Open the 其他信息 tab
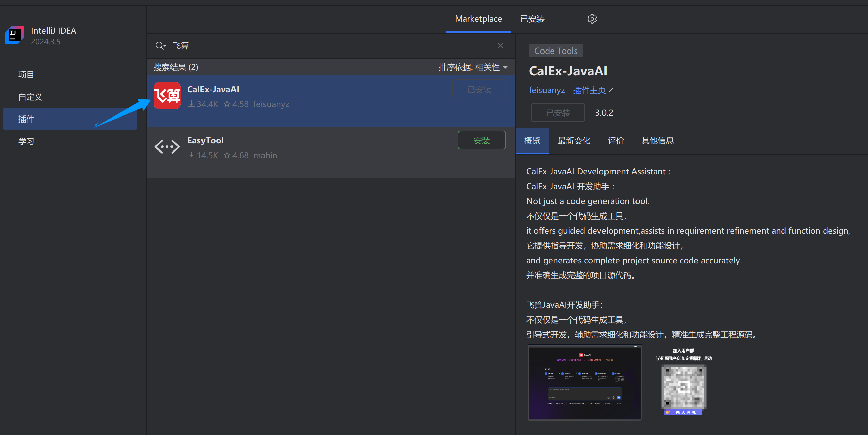Screen dimensions: 868x435 pos(657,141)
